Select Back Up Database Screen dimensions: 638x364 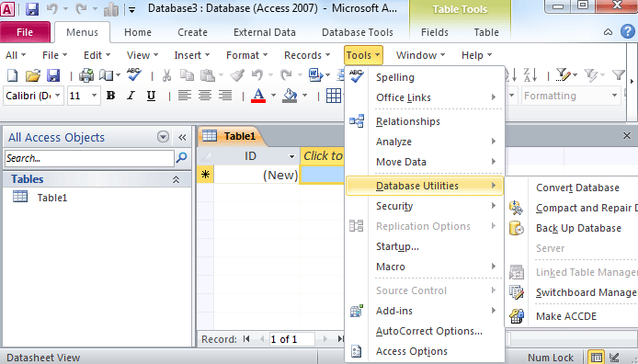(578, 228)
